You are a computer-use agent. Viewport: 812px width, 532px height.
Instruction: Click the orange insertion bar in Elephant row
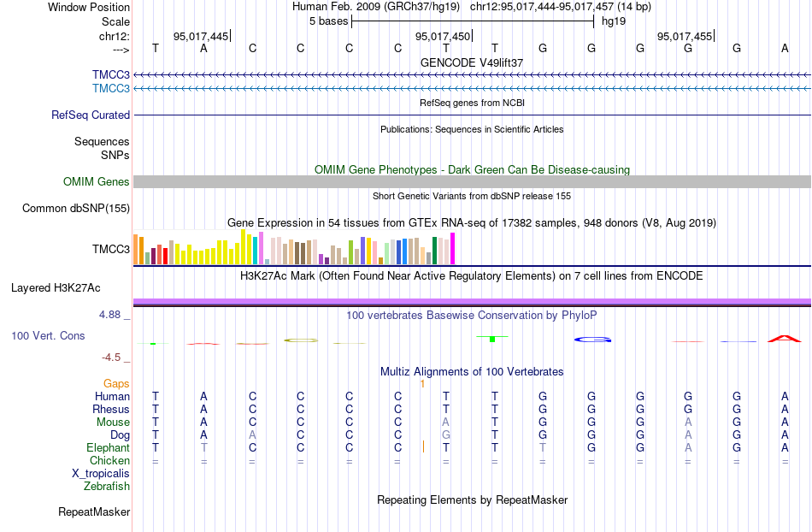point(423,446)
